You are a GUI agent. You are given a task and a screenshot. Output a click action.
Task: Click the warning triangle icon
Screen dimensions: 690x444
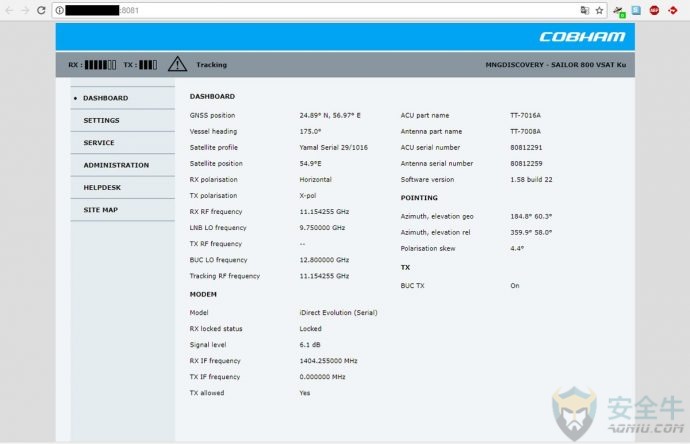[177, 64]
